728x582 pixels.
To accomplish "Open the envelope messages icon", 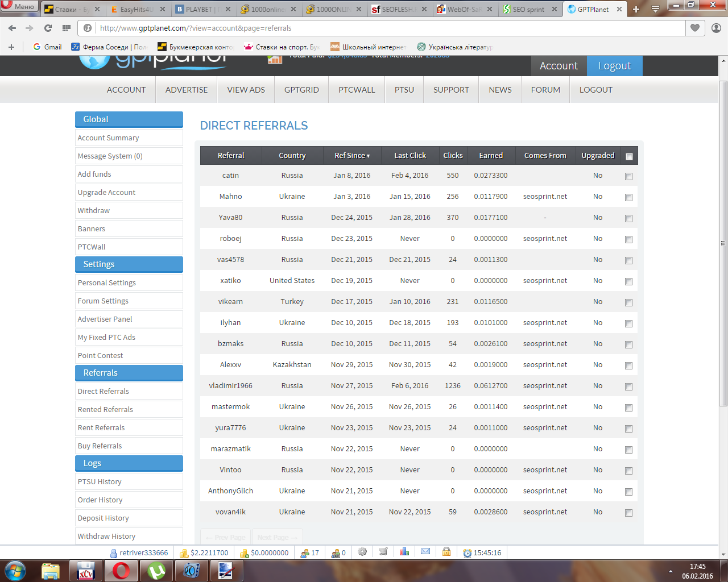I will pyautogui.click(x=425, y=551).
